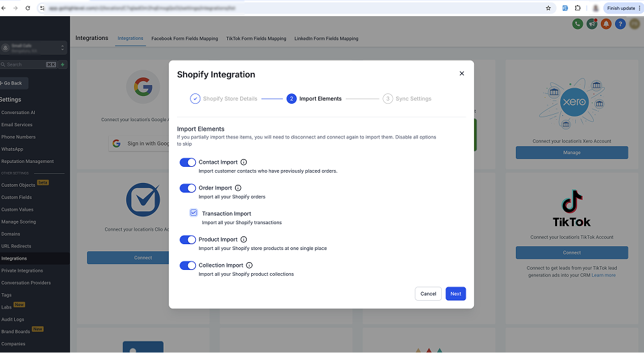Open Companies settings
644x353 pixels.
point(13,344)
